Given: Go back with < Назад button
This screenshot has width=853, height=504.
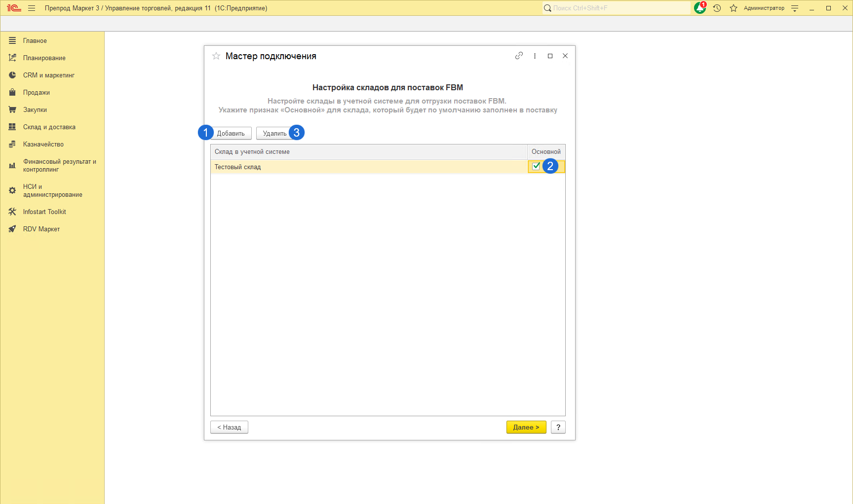Looking at the screenshot, I should coord(229,427).
